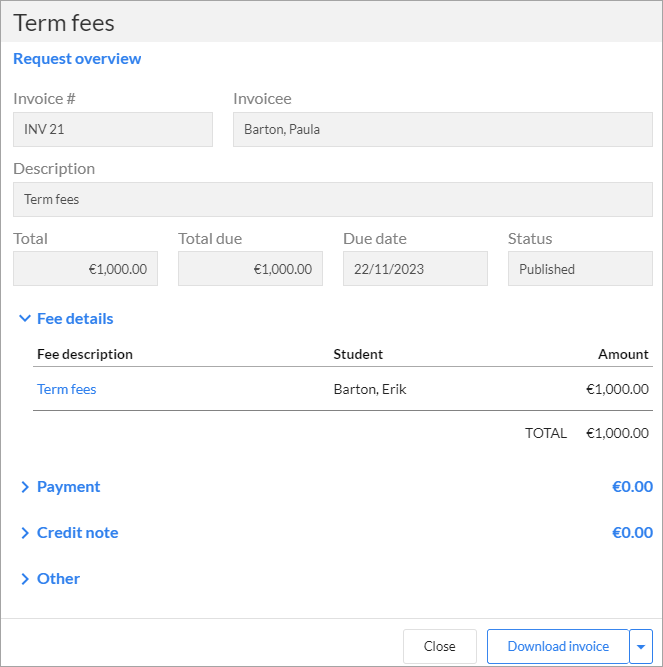This screenshot has height=667, width=663.
Task: Expand the Other section chevron
Action: coord(25,579)
